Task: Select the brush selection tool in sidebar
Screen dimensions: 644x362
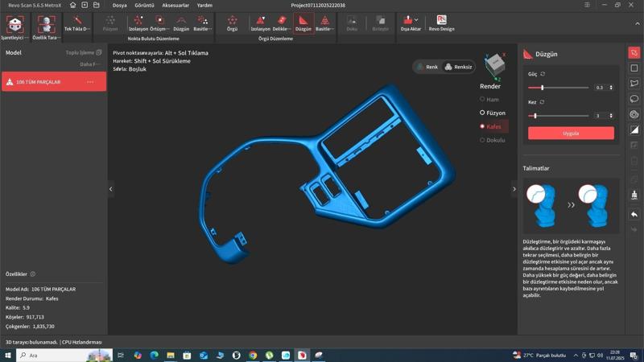Action: pos(634,114)
